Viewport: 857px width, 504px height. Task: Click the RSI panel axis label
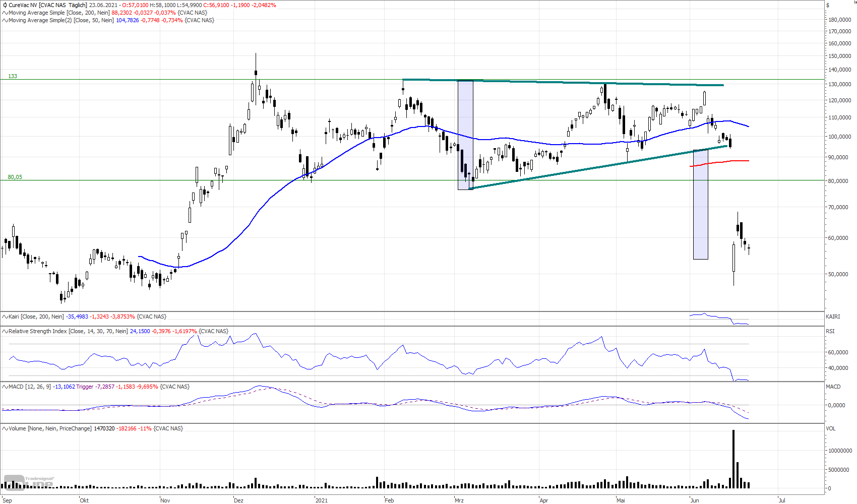tap(830, 331)
